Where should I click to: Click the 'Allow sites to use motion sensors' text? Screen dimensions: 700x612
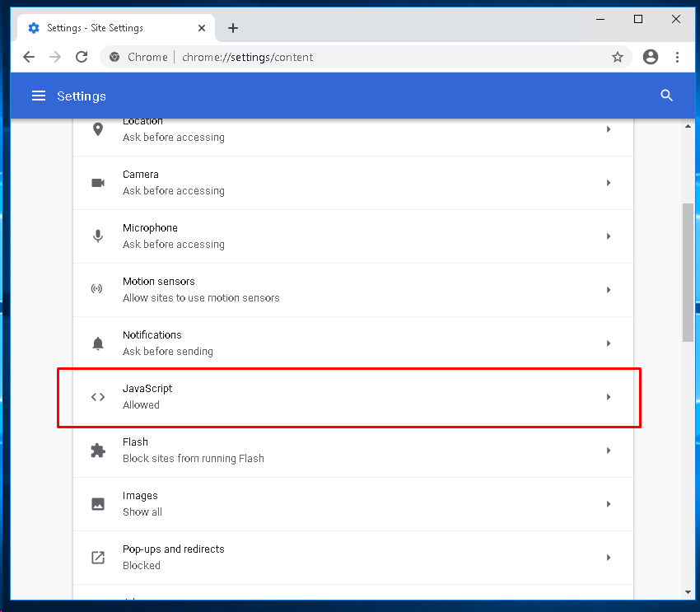pyautogui.click(x=201, y=297)
